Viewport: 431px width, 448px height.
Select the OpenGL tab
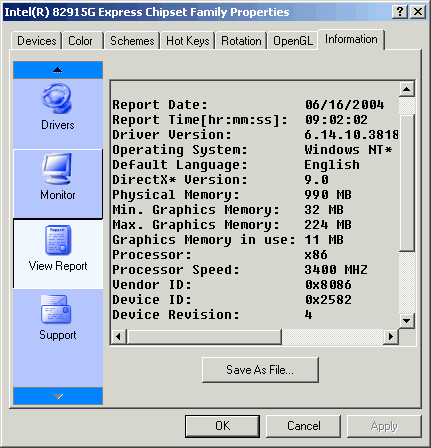click(x=293, y=41)
